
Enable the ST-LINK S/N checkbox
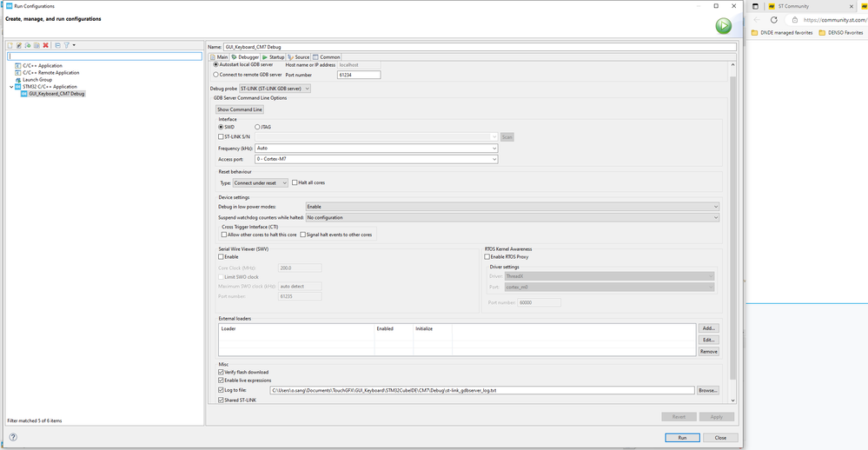coord(221,136)
